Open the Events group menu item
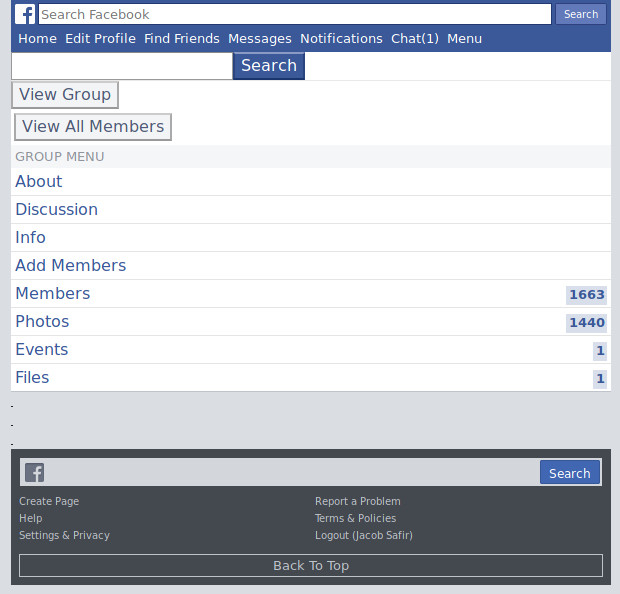Image resolution: width=620 pixels, height=594 pixels. pyautogui.click(x=311, y=350)
